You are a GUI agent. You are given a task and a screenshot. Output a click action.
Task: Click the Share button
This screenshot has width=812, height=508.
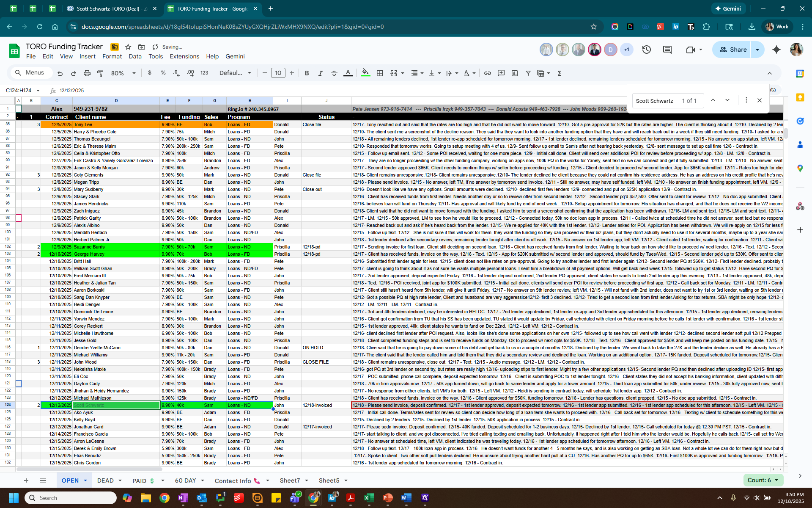pyautogui.click(x=733, y=50)
